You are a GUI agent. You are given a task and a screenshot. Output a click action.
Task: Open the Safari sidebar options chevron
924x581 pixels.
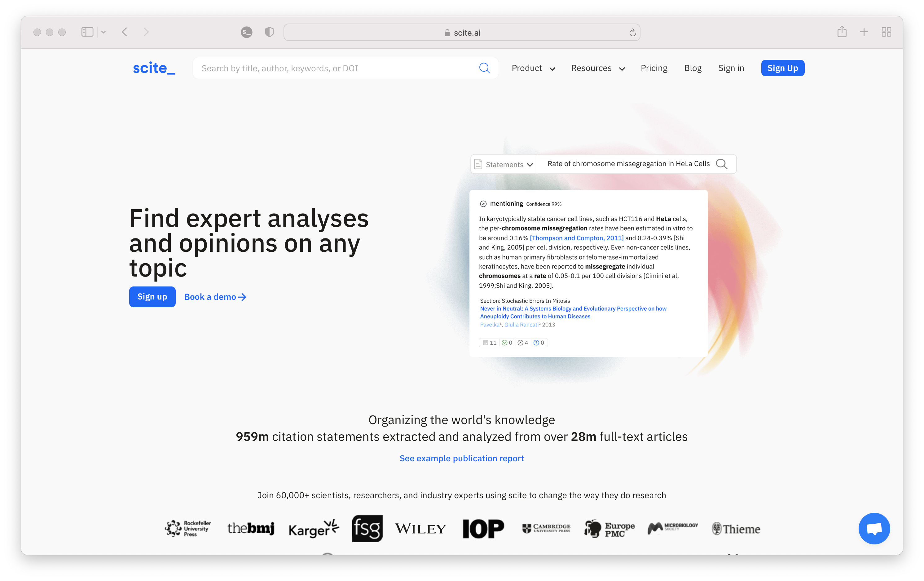103,32
